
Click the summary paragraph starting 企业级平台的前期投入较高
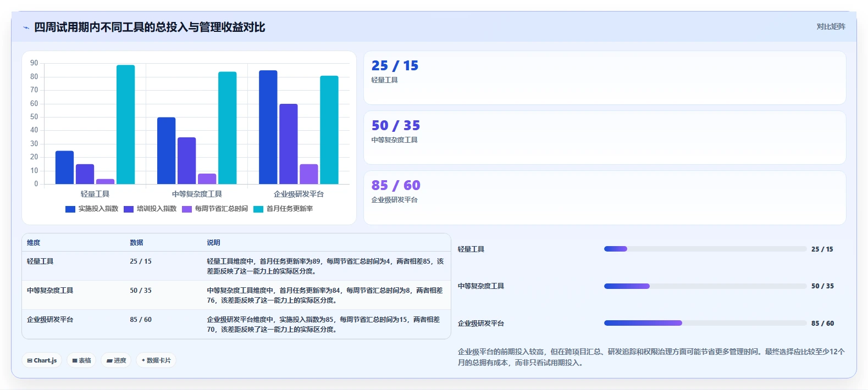click(651, 357)
